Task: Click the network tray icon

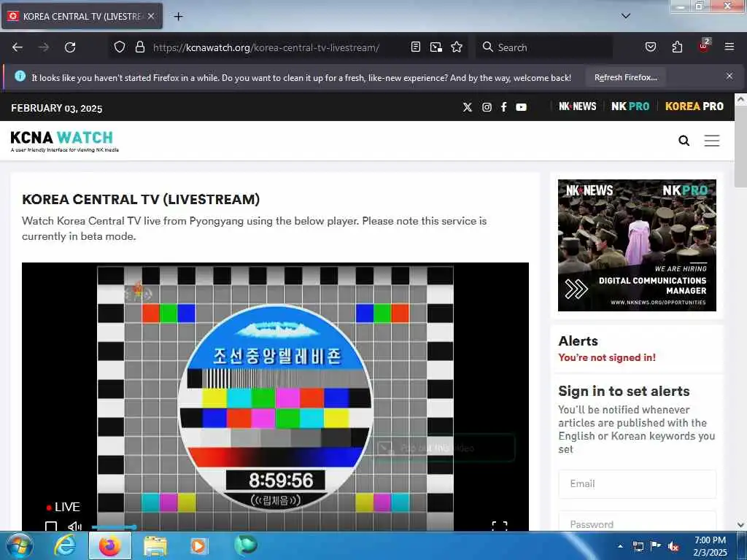Action: pyautogui.click(x=638, y=546)
